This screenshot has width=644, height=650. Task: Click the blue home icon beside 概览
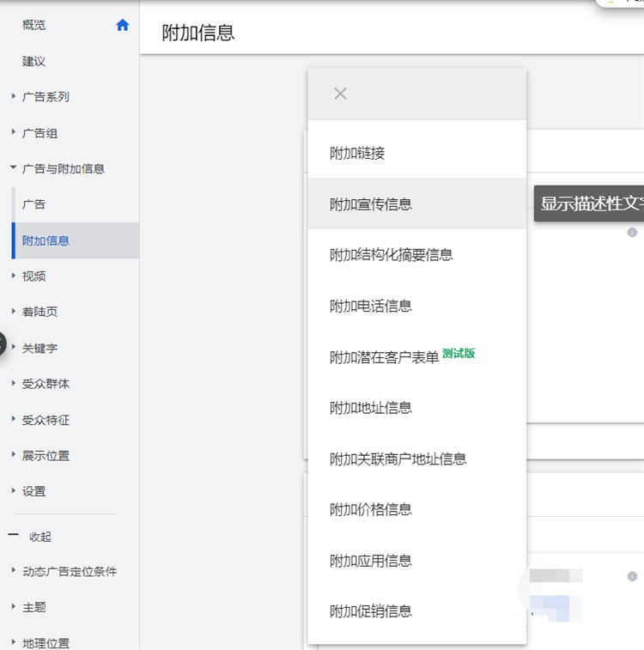pyautogui.click(x=122, y=25)
